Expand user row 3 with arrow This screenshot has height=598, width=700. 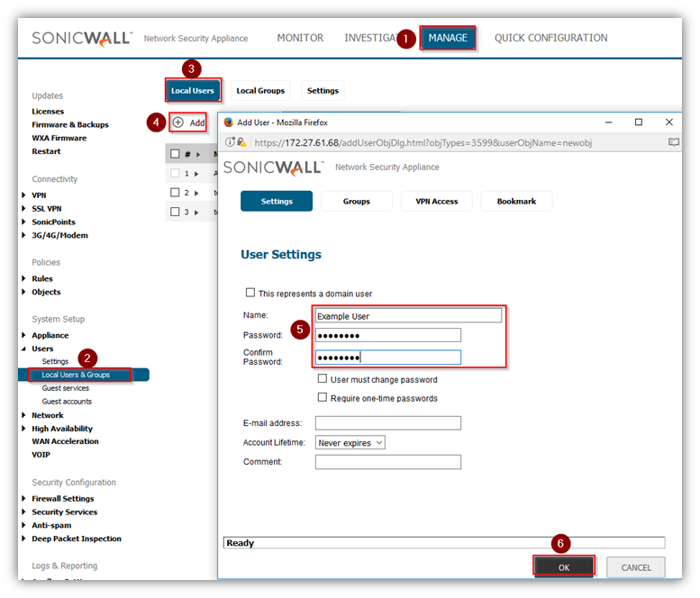(196, 212)
